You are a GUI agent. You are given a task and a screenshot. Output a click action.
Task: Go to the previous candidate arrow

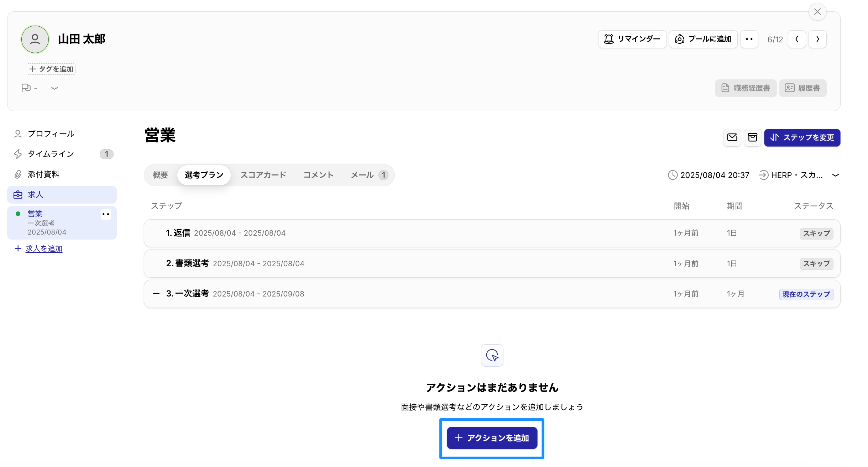click(x=797, y=39)
